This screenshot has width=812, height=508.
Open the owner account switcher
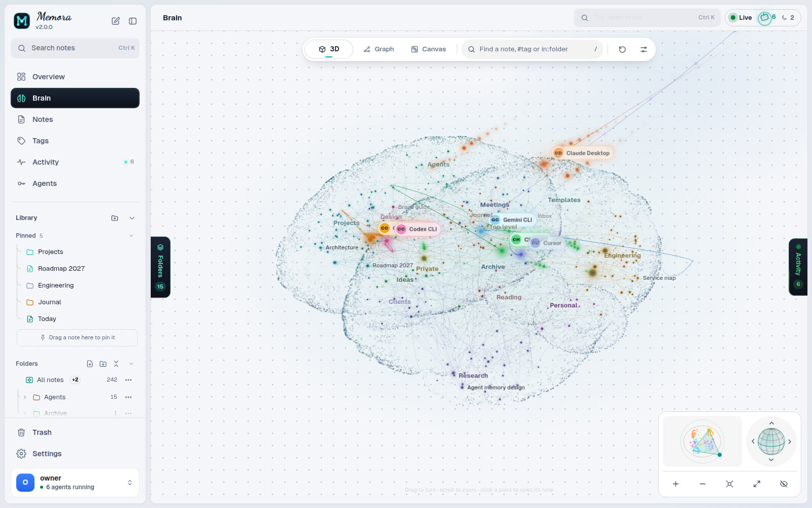[x=75, y=483]
